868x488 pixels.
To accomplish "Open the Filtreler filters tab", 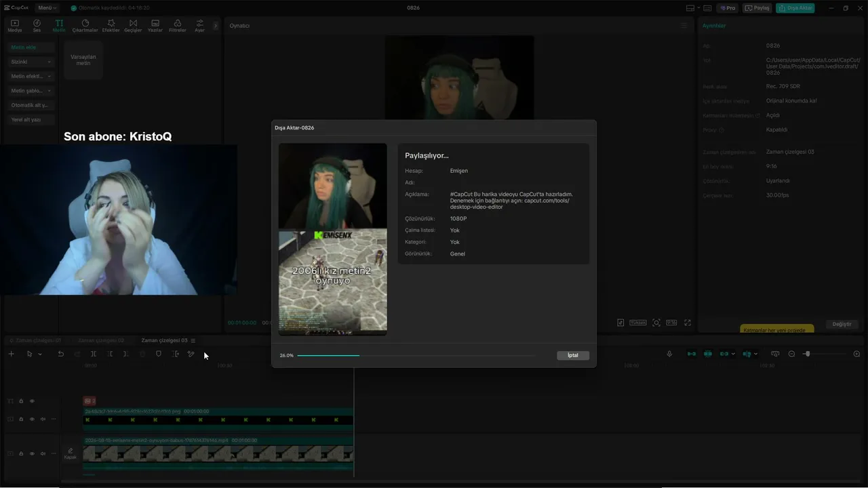I will tap(177, 26).
